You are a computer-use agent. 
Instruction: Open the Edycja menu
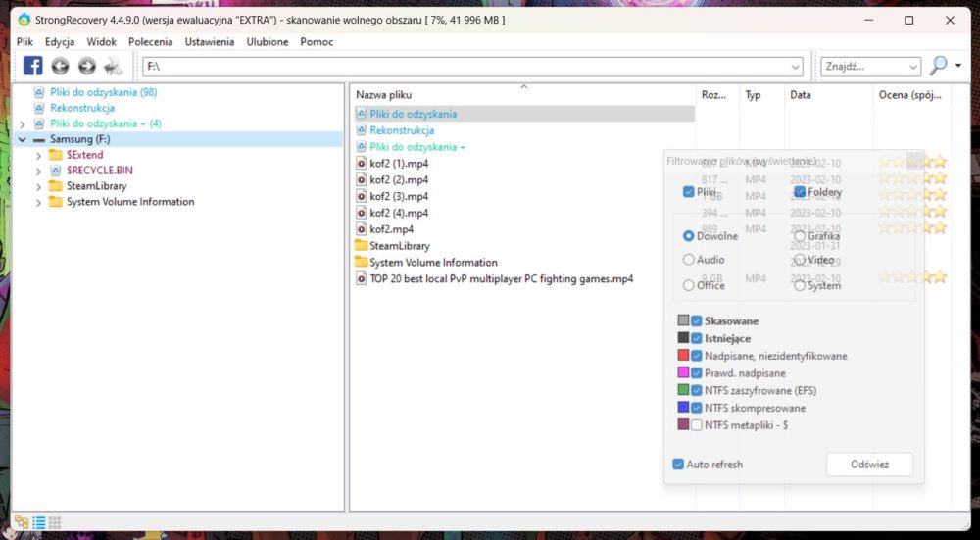pyautogui.click(x=60, y=42)
